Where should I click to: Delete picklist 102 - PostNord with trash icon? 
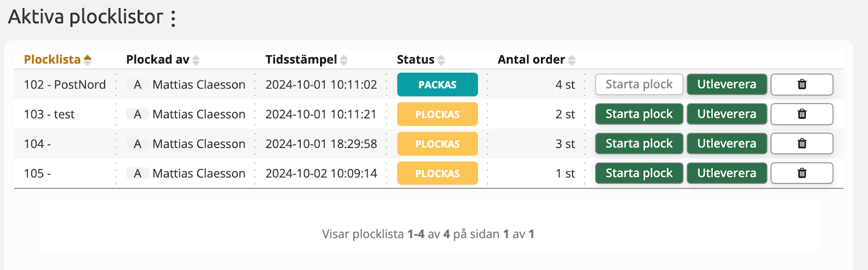click(x=802, y=85)
